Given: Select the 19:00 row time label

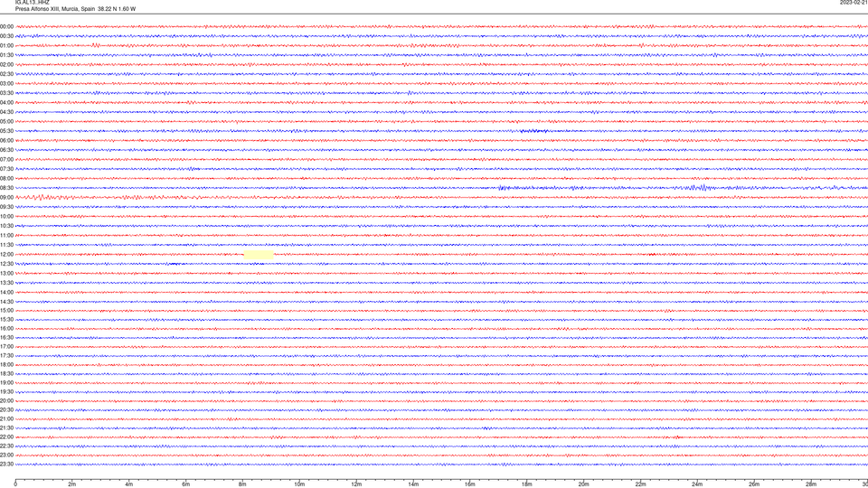Looking at the screenshot, I should click(6, 383).
